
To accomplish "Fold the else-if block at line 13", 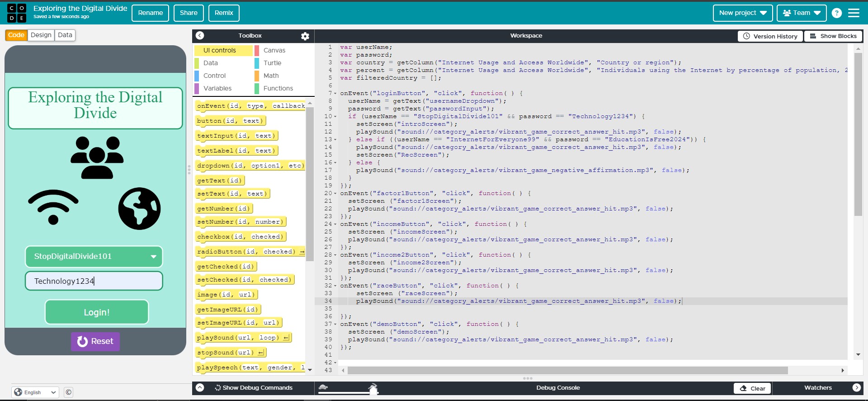I will point(335,139).
